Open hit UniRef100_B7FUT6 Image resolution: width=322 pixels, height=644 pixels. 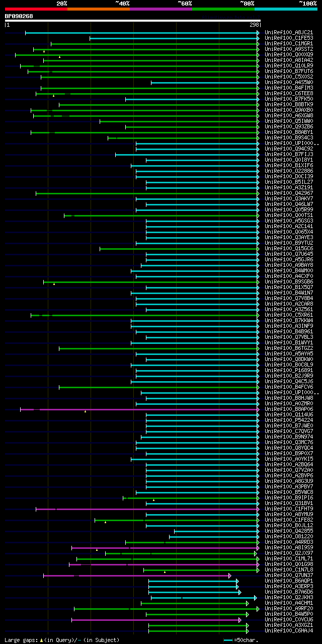(289, 71)
